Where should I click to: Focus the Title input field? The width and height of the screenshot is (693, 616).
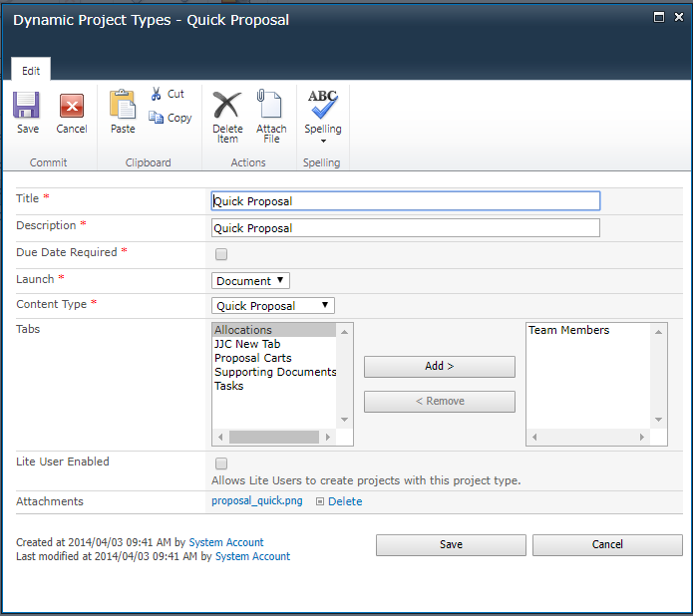click(x=406, y=201)
